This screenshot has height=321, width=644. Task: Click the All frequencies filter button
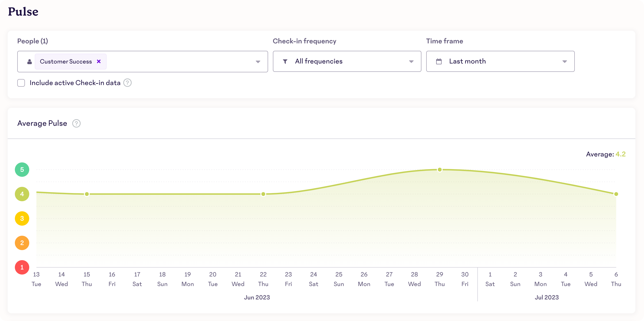[347, 61]
